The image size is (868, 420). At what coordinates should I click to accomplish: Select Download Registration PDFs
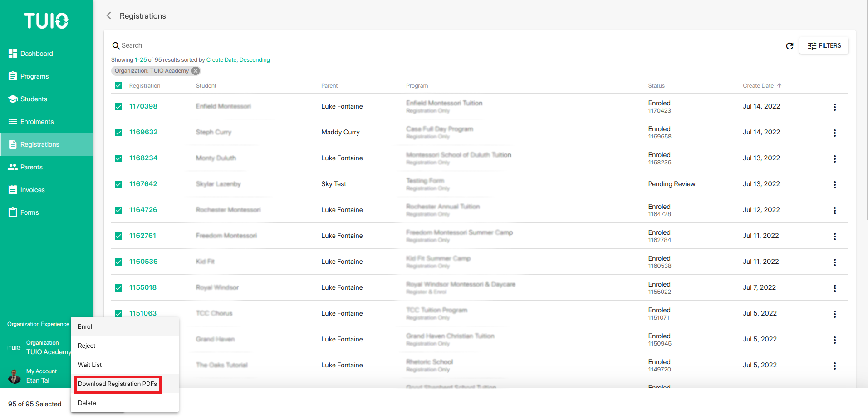[125, 384]
